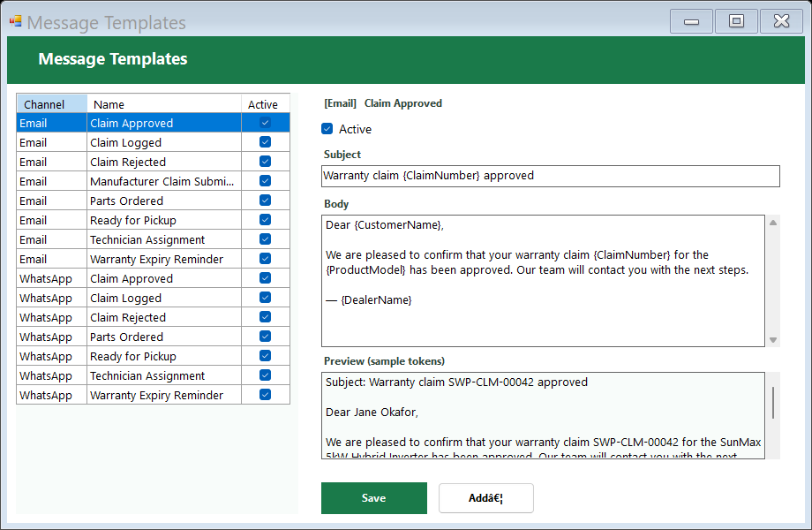Screen dimensions: 812x530
Task: Click into the Body text area
Action: click(x=543, y=281)
